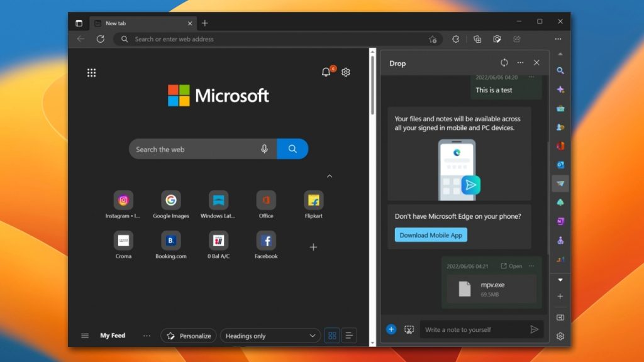Select the My Feed tab
This screenshot has width=644, height=362.
113,336
